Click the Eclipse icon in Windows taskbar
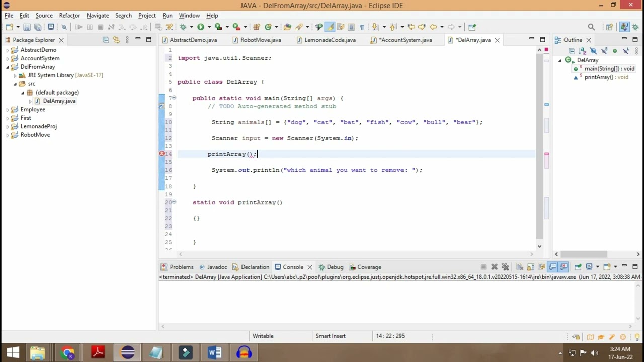This screenshot has width=644, height=362. [x=127, y=352]
